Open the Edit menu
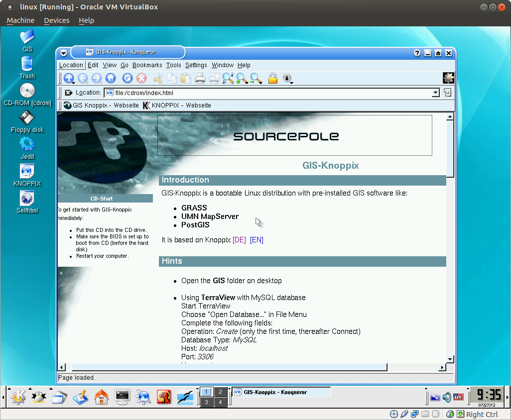511x420 pixels. (93, 65)
